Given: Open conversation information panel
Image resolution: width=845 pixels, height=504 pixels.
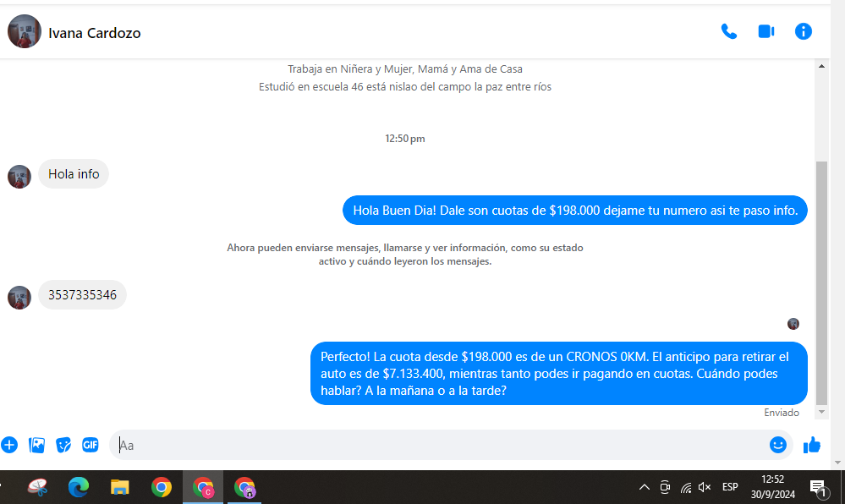Looking at the screenshot, I should click(x=803, y=32).
